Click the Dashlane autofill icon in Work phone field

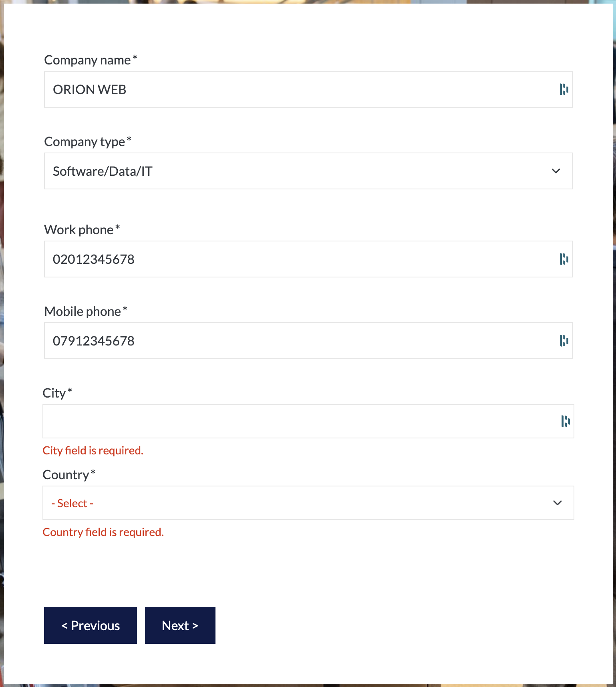click(564, 259)
